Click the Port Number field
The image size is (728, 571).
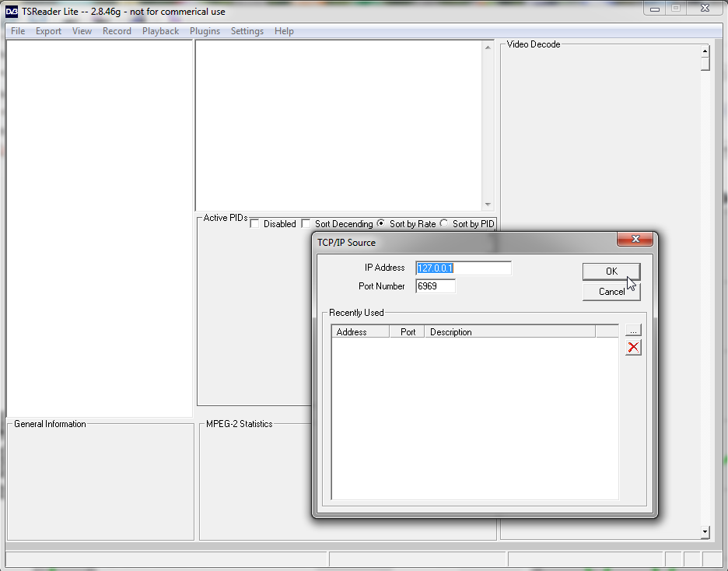click(x=436, y=286)
